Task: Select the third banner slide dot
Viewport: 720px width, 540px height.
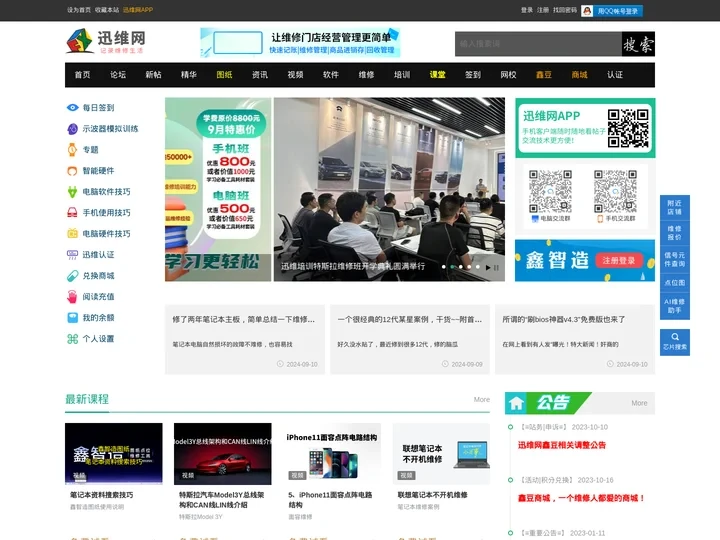Action: point(461,267)
